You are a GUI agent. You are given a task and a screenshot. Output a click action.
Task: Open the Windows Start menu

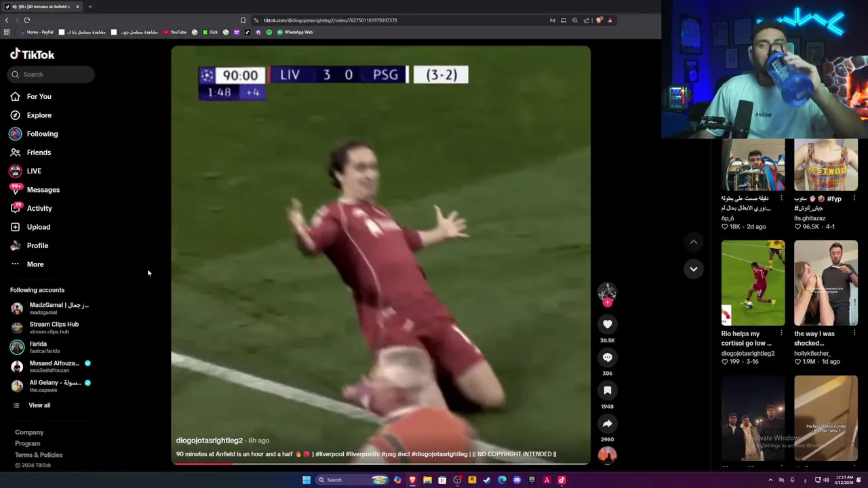[307, 480]
